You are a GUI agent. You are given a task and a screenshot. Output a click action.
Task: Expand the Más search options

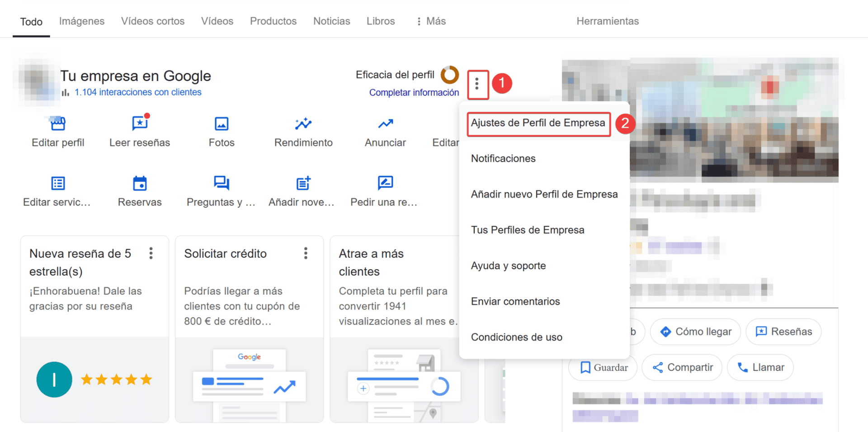point(430,21)
